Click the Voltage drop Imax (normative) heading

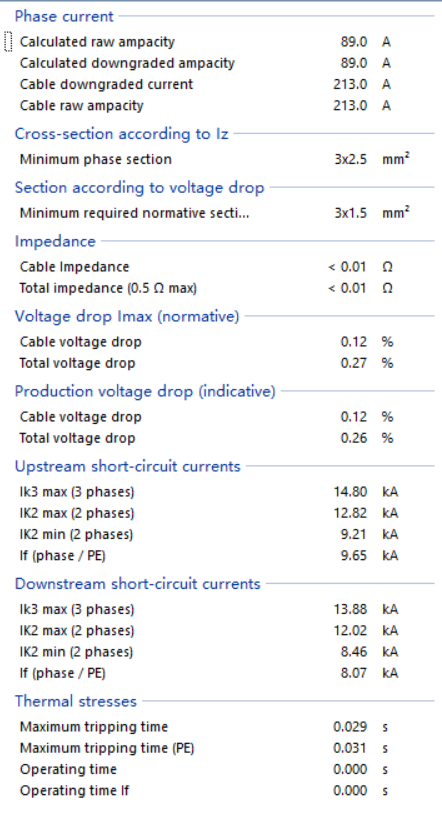(x=127, y=316)
